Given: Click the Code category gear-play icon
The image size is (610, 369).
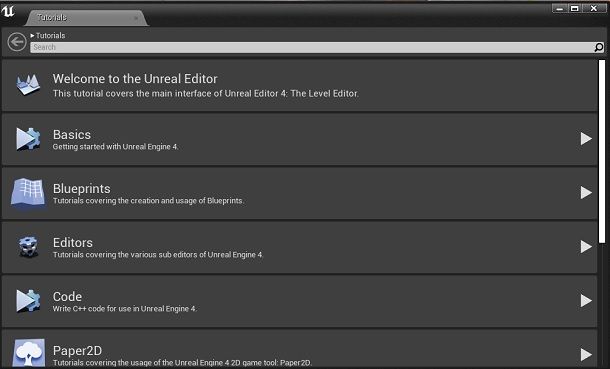Looking at the screenshot, I should tap(28, 301).
